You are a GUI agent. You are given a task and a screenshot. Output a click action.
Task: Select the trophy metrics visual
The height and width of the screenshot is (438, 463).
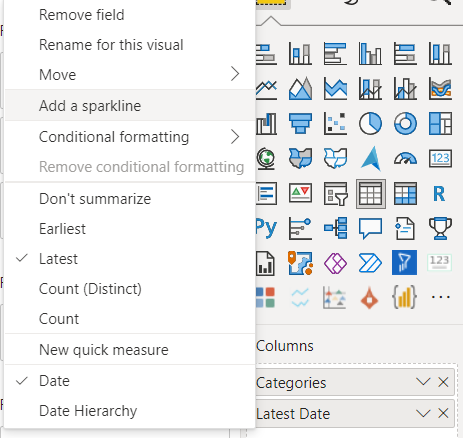coord(440,229)
